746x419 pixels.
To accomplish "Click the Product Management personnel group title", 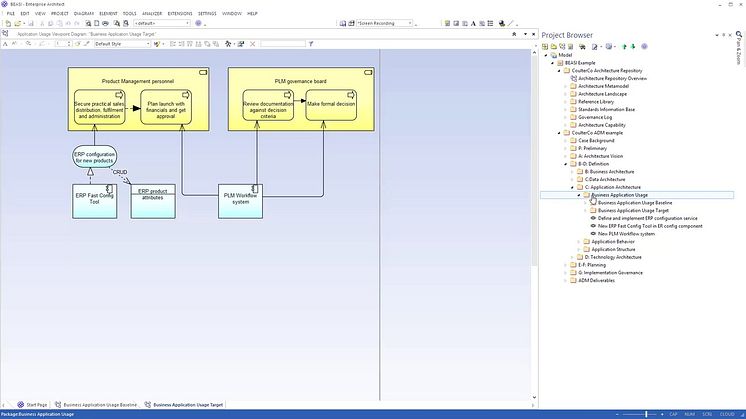I will pos(137,81).
